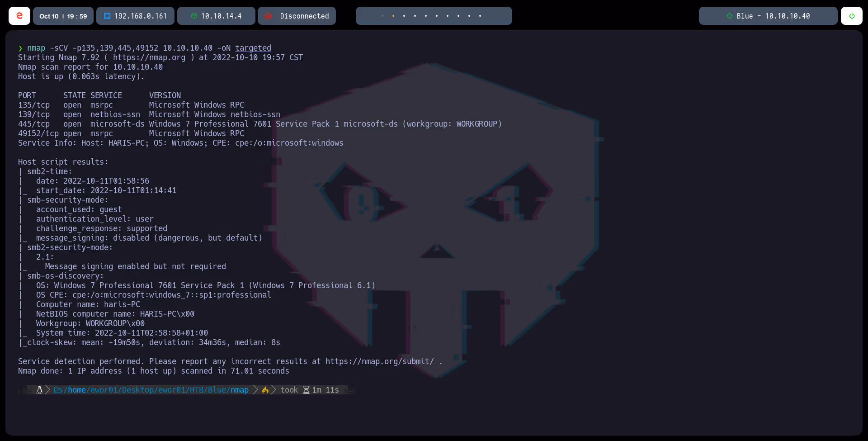Image resolution: width=868 pixels, height=441 pixels.
Task: Open the 192.168.0.161 address badge
Action: pyautogui.click(x=135, y=15)
